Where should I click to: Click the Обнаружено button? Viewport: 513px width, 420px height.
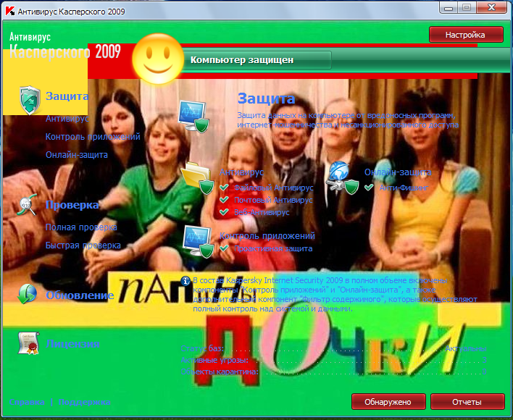pos(388,402)
